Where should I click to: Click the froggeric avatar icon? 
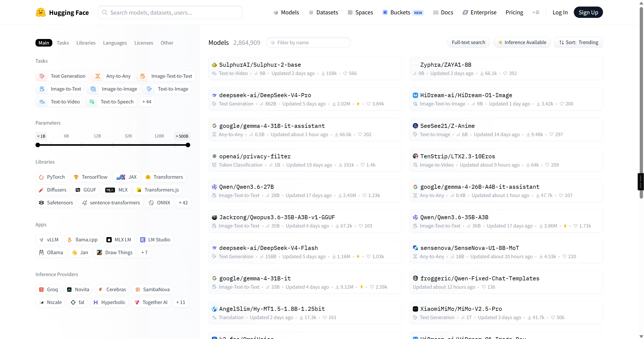click(x=415, y=278)
